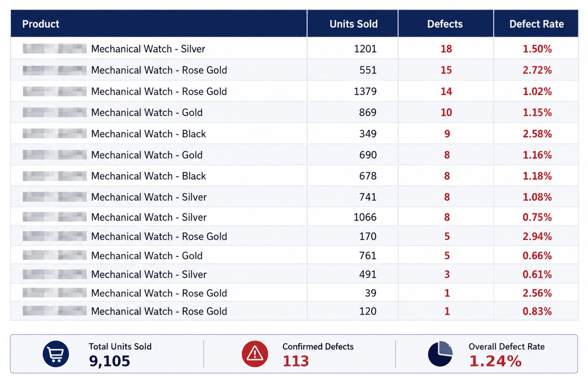Sort by the Defect Rate header
This screenshot has width=588, height=383.
point(536,24)
